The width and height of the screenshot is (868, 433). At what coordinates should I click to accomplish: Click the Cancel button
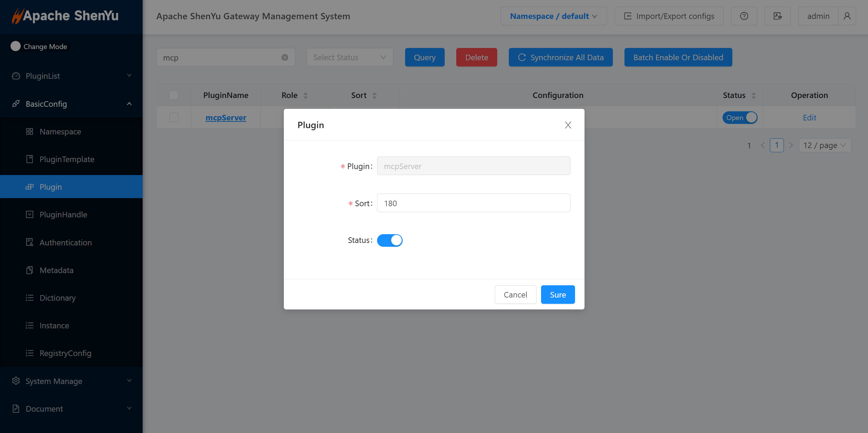click(515, 295)
